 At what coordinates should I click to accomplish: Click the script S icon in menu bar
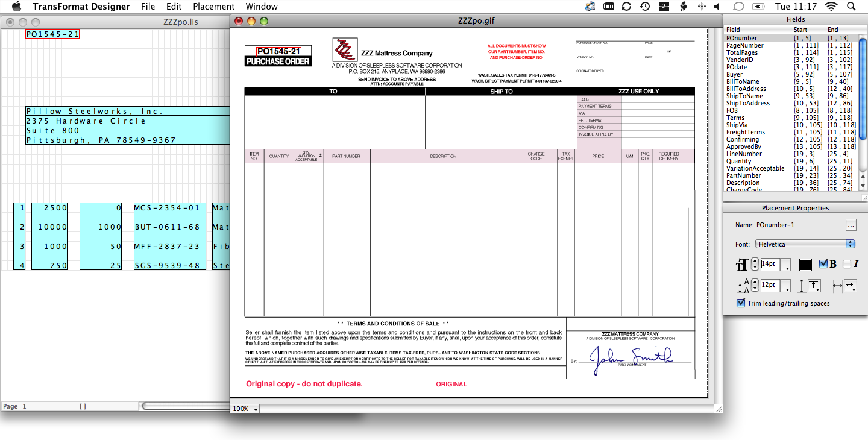683,7
